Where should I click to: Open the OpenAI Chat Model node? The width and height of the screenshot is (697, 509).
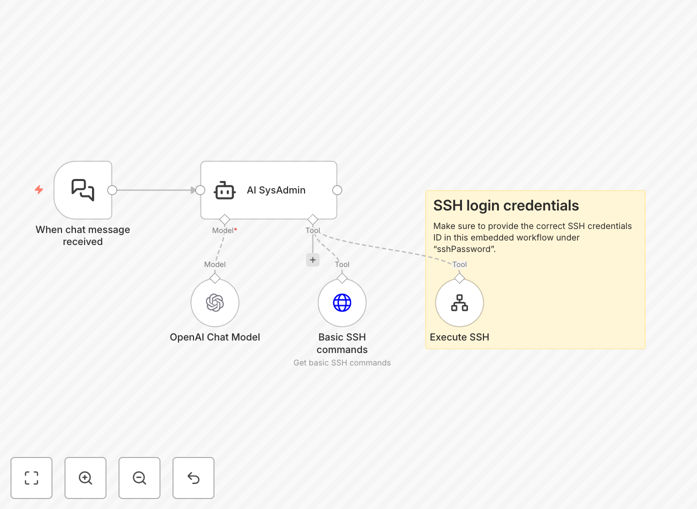pos(215,303)
